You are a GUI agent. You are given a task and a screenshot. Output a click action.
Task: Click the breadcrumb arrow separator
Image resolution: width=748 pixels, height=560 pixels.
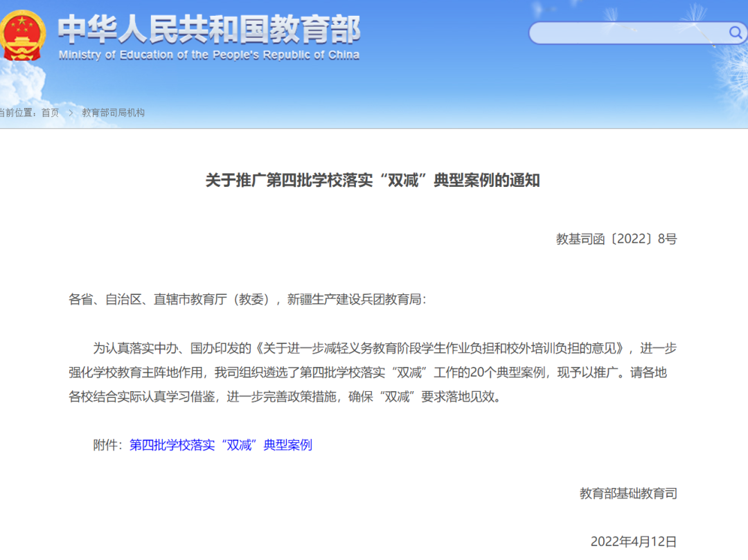[71, 113]
